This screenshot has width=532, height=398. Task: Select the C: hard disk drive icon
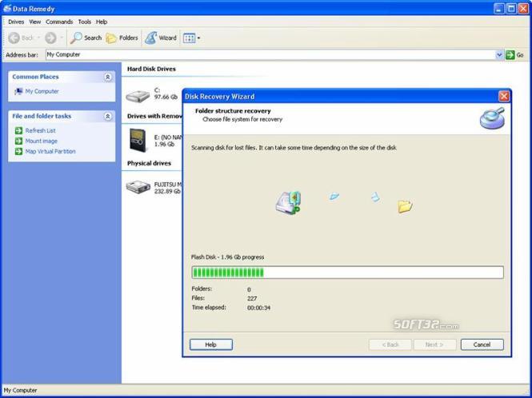pos(138,96)
